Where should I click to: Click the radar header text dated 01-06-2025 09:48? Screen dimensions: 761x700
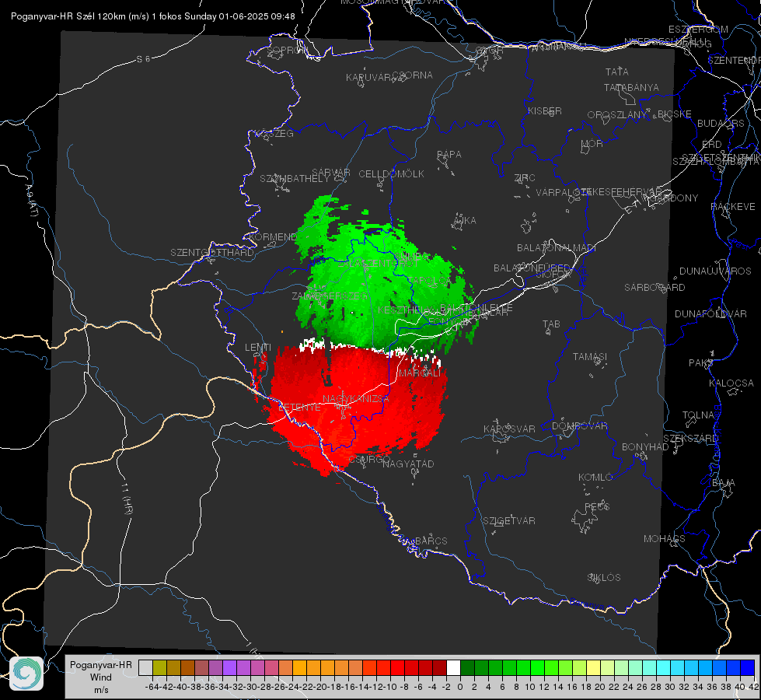pos(153,16)
